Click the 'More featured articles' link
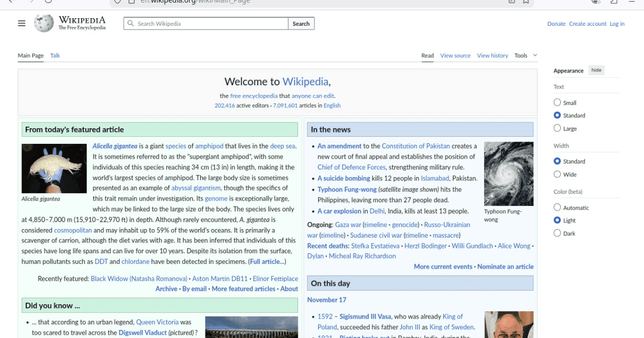The height and width of the screenshot is (338, 644). [243, 289]
